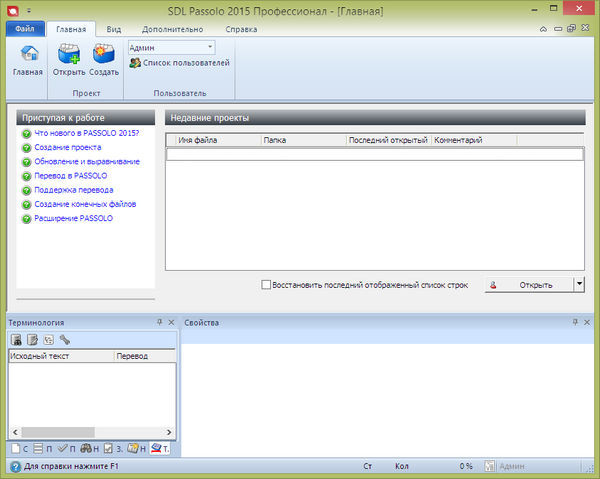The height and width of the screenshot is (479, 600).
Task: Click the wrench icon in Терминология toolbar
Action: pos(65,340)
